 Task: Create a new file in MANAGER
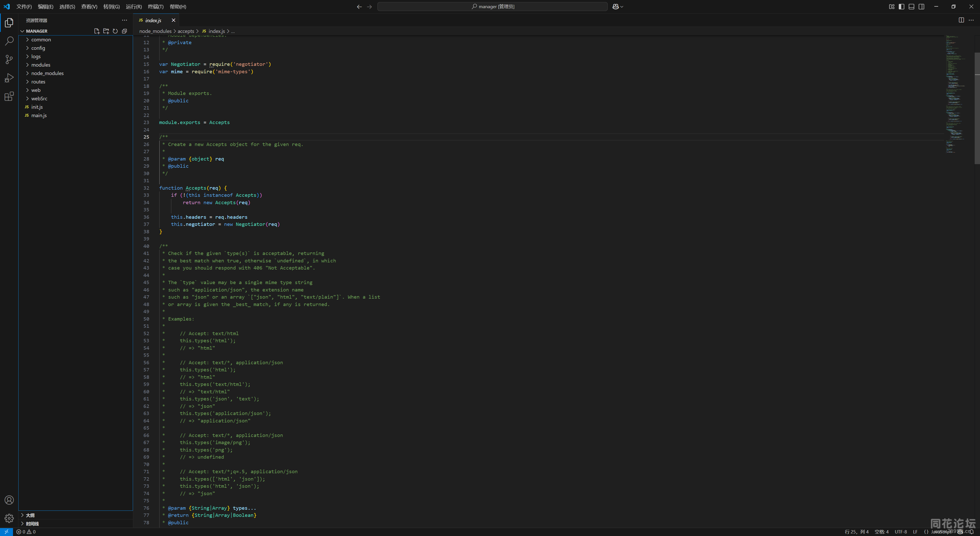point(97,31)
